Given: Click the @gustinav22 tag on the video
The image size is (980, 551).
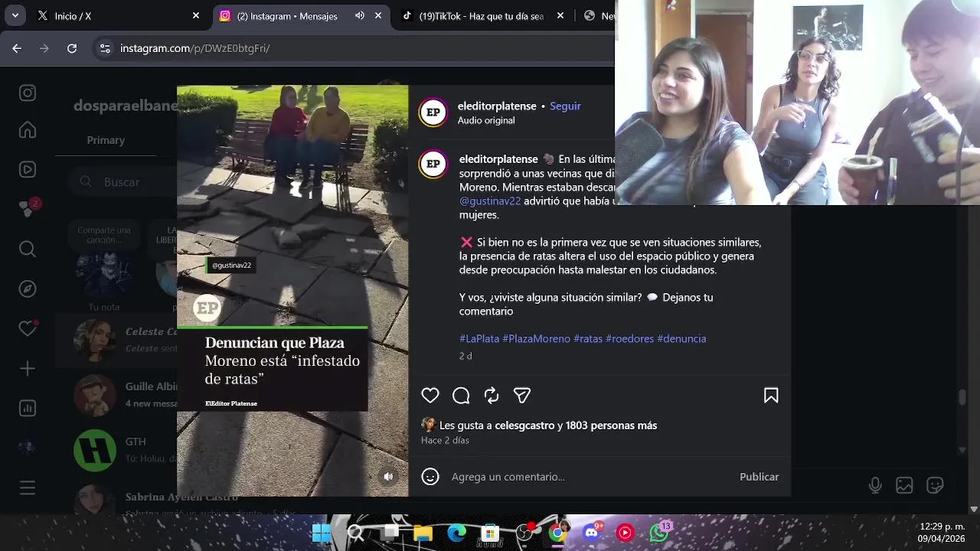Looking at the screenshot, I should tap(231, 266).
